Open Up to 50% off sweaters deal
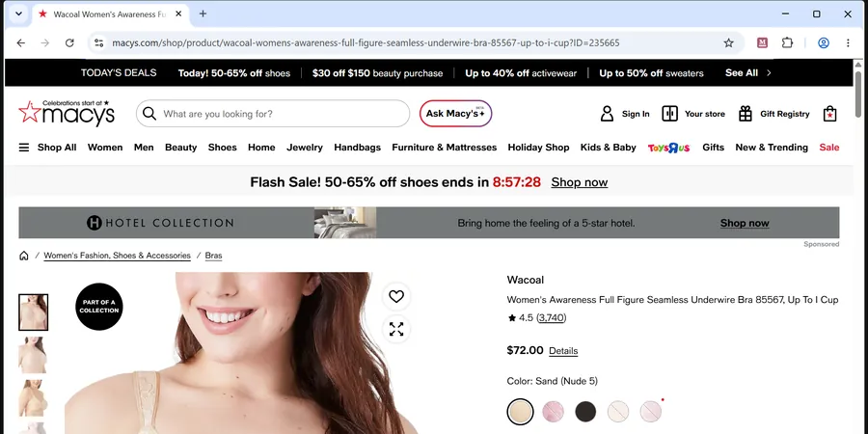 coord(652,73)
